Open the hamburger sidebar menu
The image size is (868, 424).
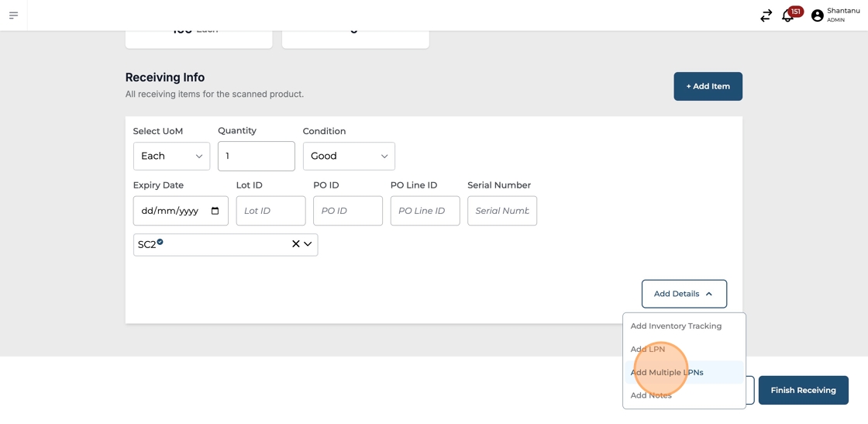click(13, 16)
